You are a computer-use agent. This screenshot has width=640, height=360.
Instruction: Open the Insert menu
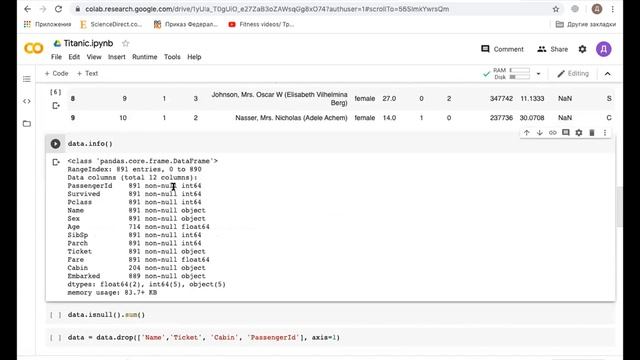(117, 57)
